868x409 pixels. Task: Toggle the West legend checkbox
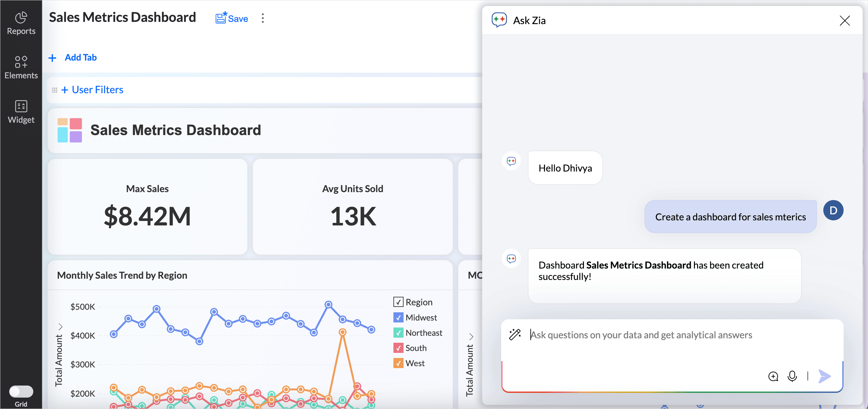point(398,363)
